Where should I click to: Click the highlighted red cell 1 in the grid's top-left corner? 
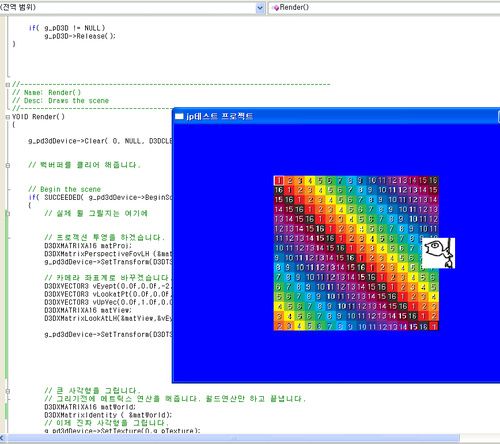[x=279, y=181]
